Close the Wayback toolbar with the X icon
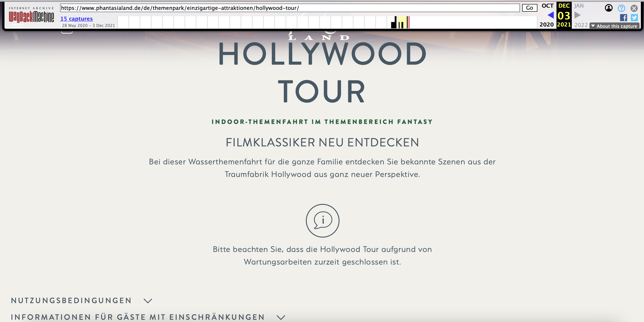The image size is (644, 322). [634, 8]
